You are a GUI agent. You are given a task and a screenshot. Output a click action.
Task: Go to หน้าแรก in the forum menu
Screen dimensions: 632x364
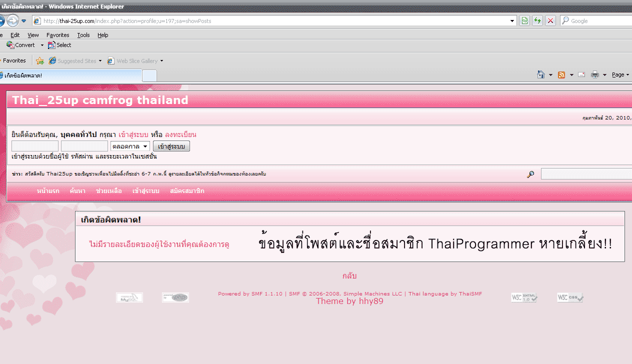point(48,191)
